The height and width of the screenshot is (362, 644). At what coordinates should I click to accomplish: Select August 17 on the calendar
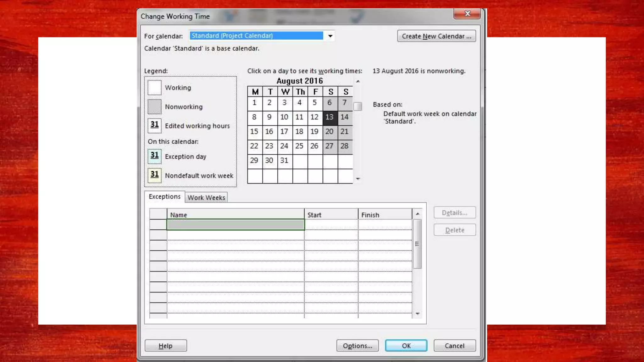coord(284,132)
